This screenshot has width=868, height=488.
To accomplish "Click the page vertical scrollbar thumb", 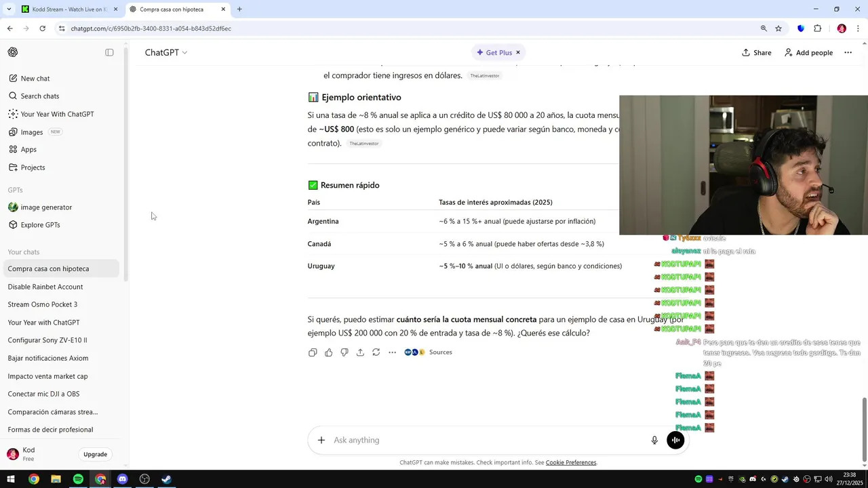I will (864, 428).
